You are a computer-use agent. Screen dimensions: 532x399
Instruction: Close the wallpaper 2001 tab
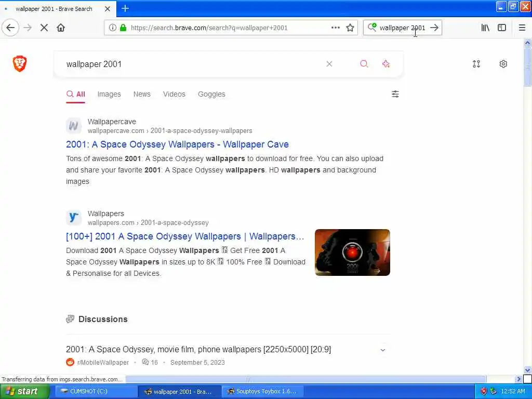[x=107, y=9]
